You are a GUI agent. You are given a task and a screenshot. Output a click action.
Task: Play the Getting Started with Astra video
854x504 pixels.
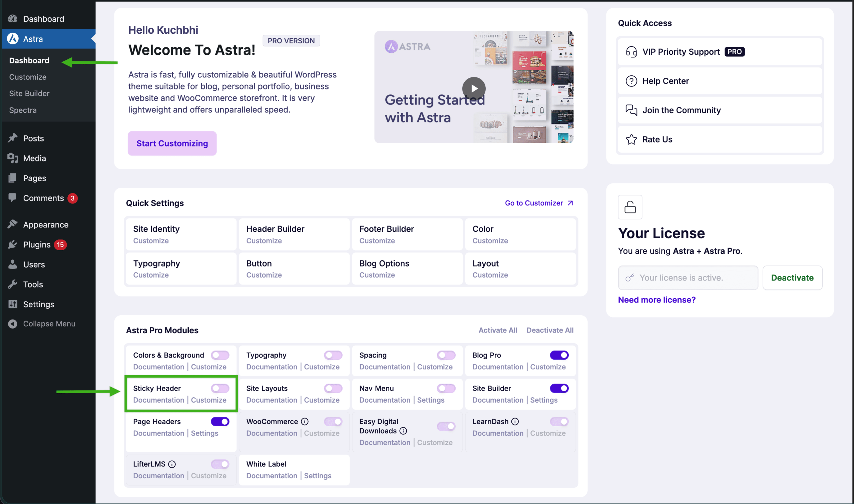[x=473, y=88]
